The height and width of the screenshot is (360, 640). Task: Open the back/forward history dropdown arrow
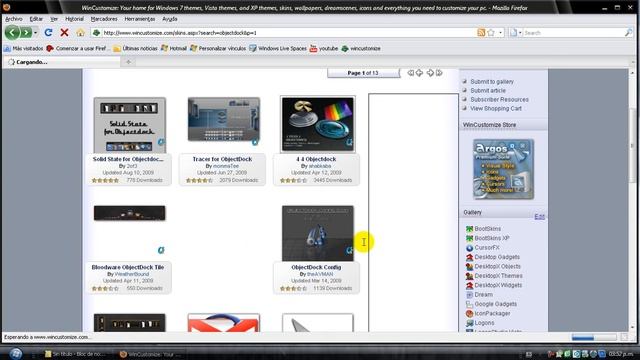click(36, 33)
